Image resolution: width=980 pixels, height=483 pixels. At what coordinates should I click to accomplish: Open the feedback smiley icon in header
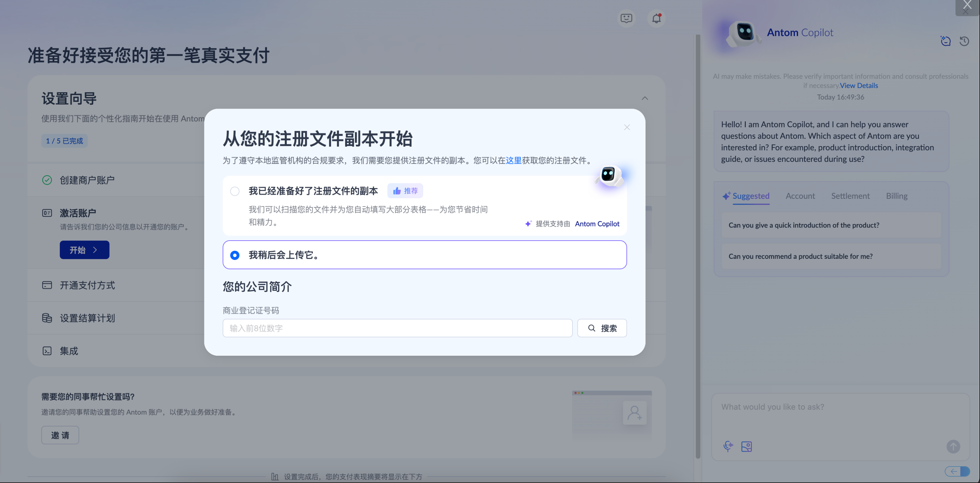pos(626,18)
